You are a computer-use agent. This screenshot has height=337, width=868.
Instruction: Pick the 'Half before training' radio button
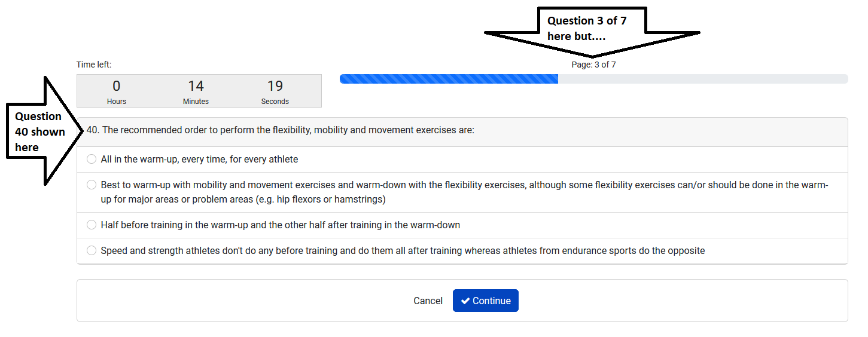coord(92,225)
